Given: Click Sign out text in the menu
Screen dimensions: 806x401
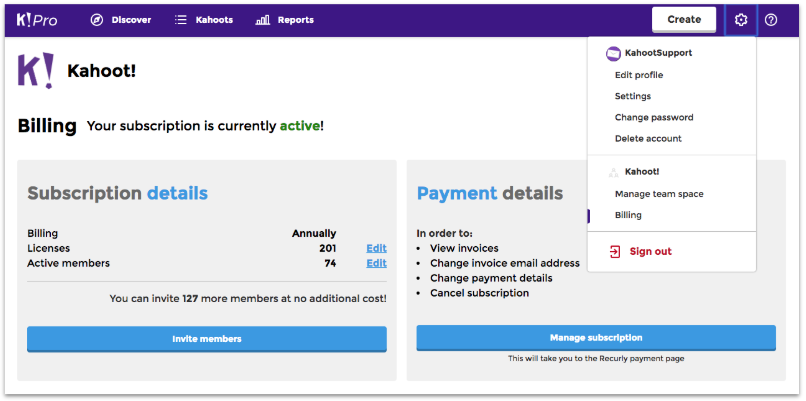Looking at the screenshot, I should point(651,251).
